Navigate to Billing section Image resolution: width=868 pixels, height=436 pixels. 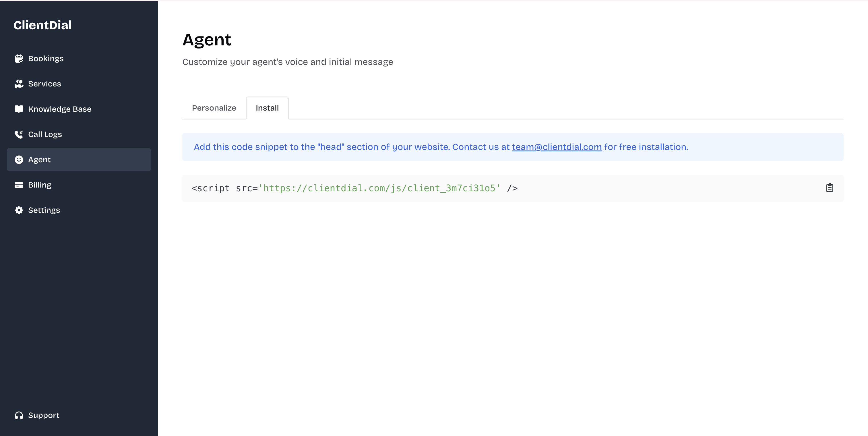tap(40, 185)
